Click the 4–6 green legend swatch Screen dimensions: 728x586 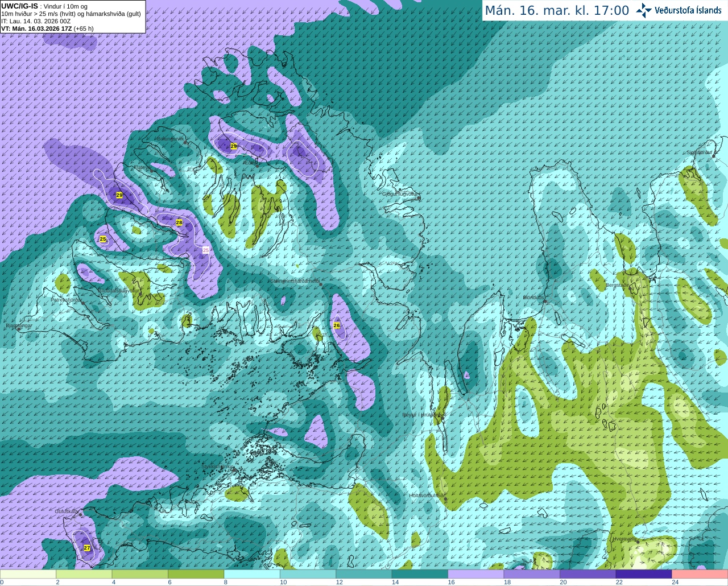coord(140,574)
